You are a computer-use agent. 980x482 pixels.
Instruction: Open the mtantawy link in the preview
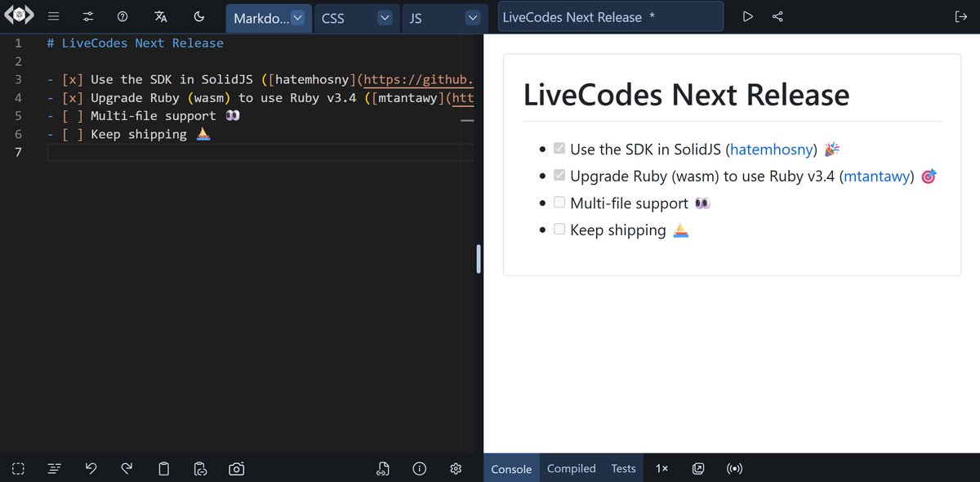coord(876,176)
